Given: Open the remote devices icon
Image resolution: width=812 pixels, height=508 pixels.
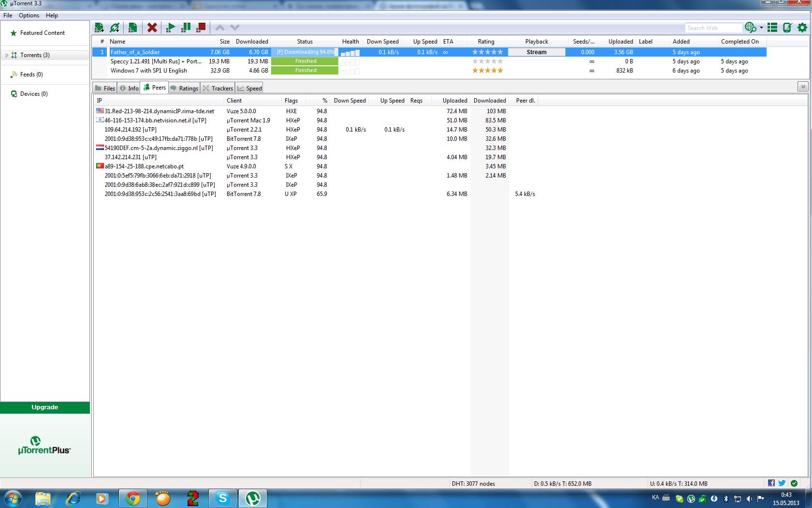Looking at the screenshot, I should tap(787, 28).
